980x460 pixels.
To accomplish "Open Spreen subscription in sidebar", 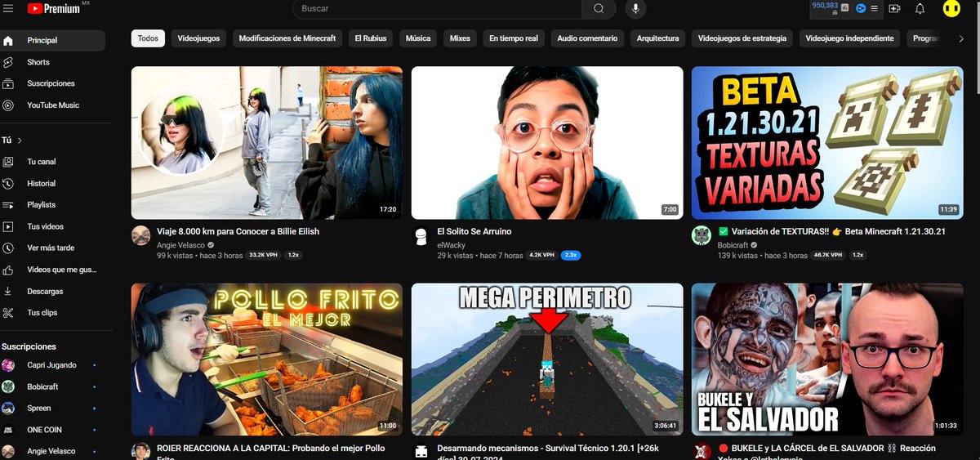I will pyautogui.click(x=53, y=409).
